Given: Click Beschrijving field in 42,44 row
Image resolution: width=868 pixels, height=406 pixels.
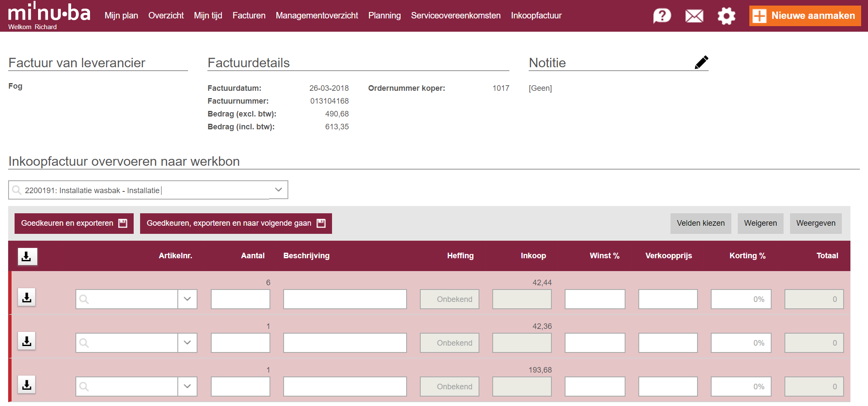Looking at the screenshot, I should (x=345, y=299).
